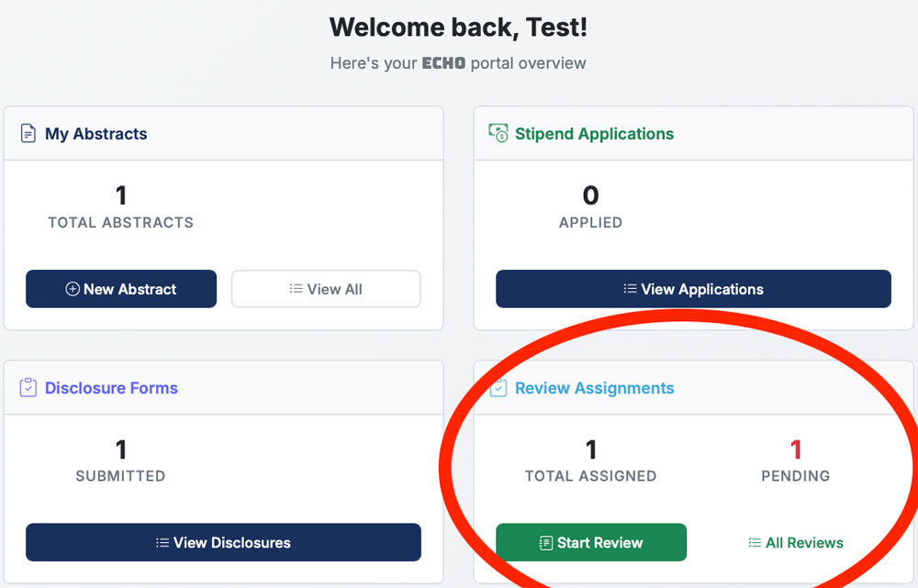Image resolution: width=918 pixels, height=588 pixels.
Task: Click the Total Abstracts count
Action: pos(120,195)
